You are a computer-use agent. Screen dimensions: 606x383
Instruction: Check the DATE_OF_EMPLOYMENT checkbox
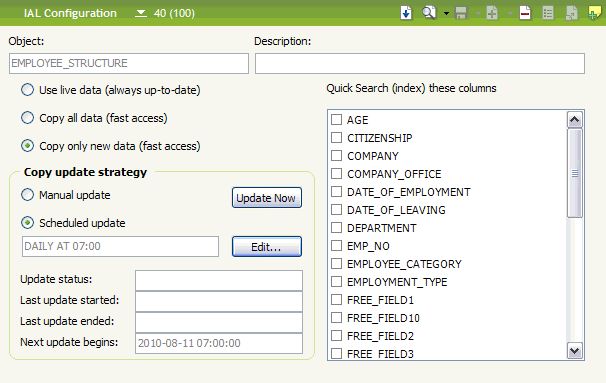point(337,191)
